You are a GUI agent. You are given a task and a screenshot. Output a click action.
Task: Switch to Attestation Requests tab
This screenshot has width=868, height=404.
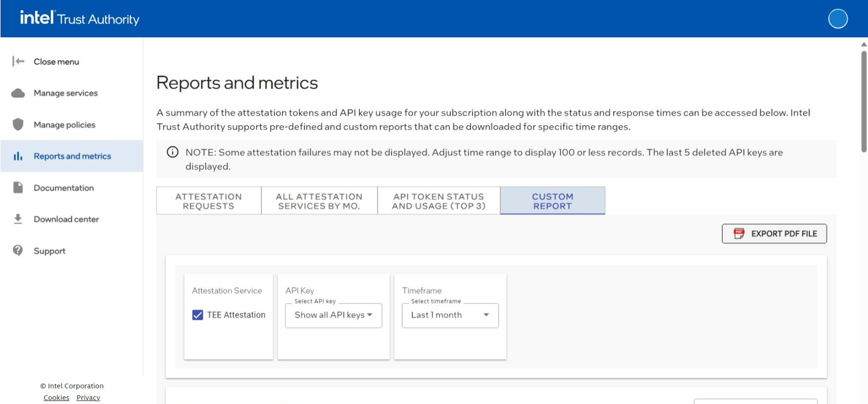[208, 201]
